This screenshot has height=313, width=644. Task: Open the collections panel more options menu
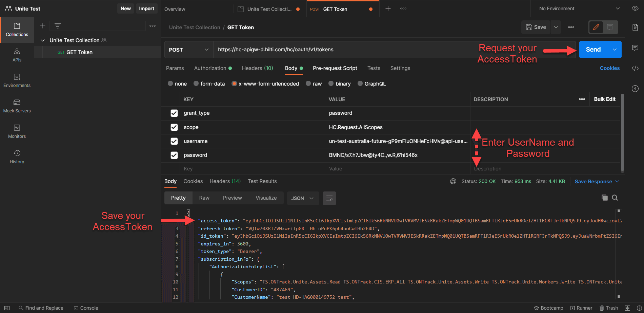[x=153, y=26]
